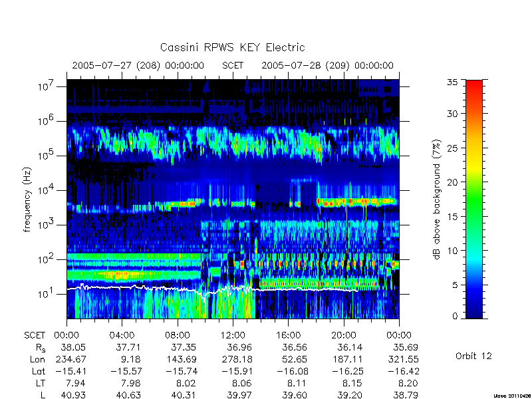Click the 'Orbit 12' label
532x399 pixels.
click(473, 356)
